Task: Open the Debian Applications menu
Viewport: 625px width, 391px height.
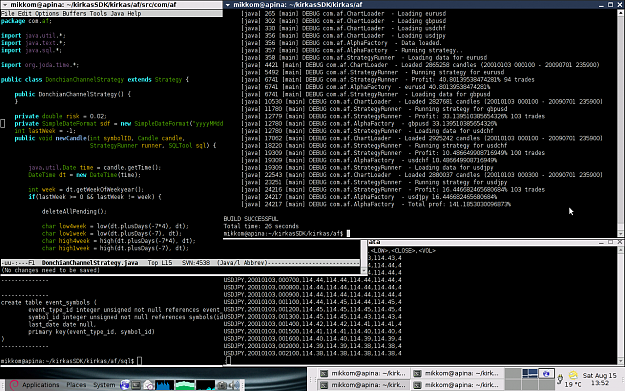Action: tap(35, 385)
